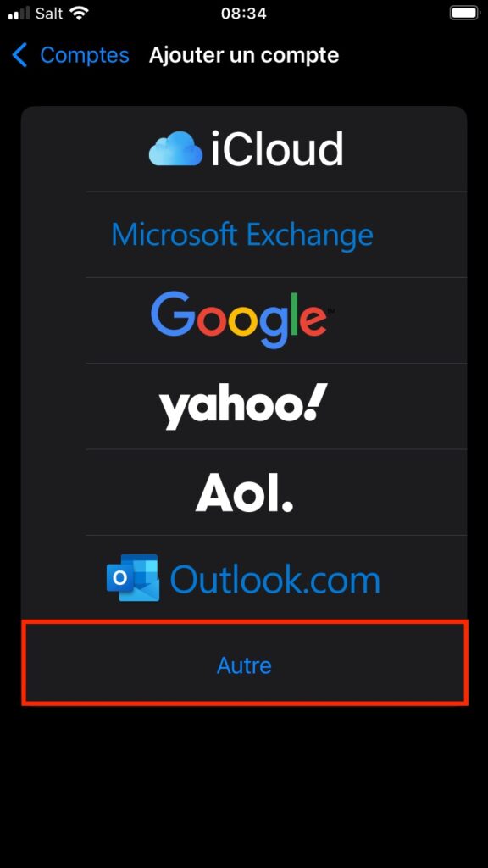The image size is (488, 868).
Task: Tap the letter G of the Google logo
Action: click(x=173, y=314)
